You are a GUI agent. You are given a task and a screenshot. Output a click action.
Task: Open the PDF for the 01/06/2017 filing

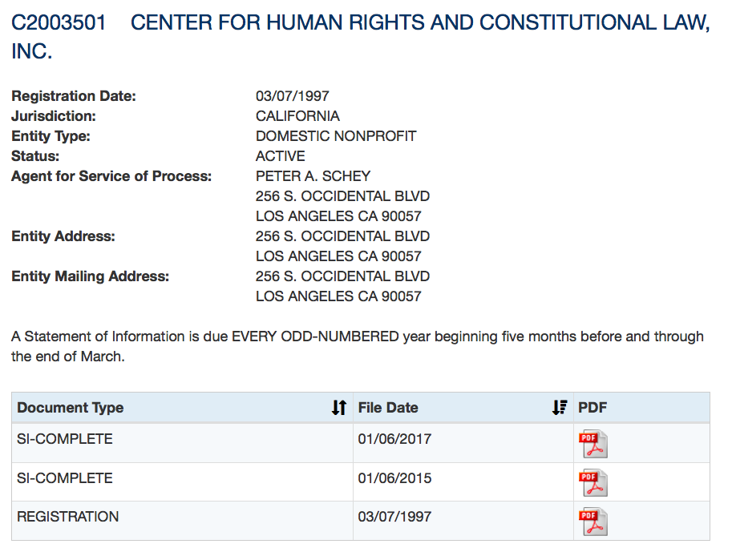(x=593, y=443)
